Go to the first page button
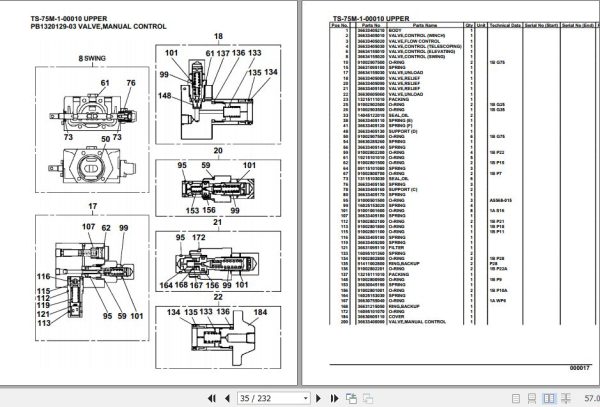Image resolution: width=600 pixels, height=407 pixels. [212, 398]
